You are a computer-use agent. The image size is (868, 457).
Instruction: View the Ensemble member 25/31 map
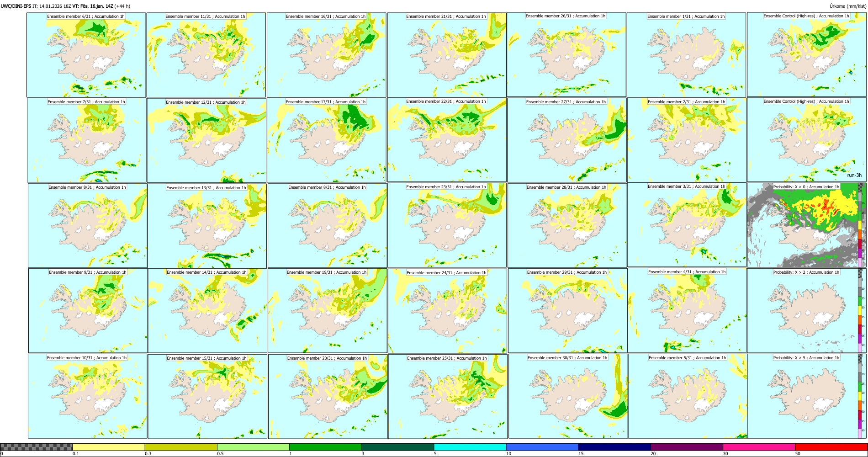(x=448, y=397)
